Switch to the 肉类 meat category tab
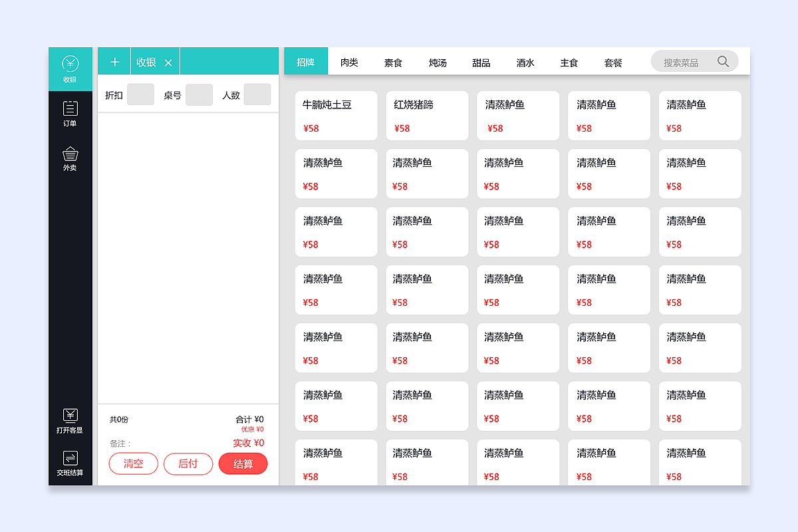798x532 pixels. pos(349,63)
